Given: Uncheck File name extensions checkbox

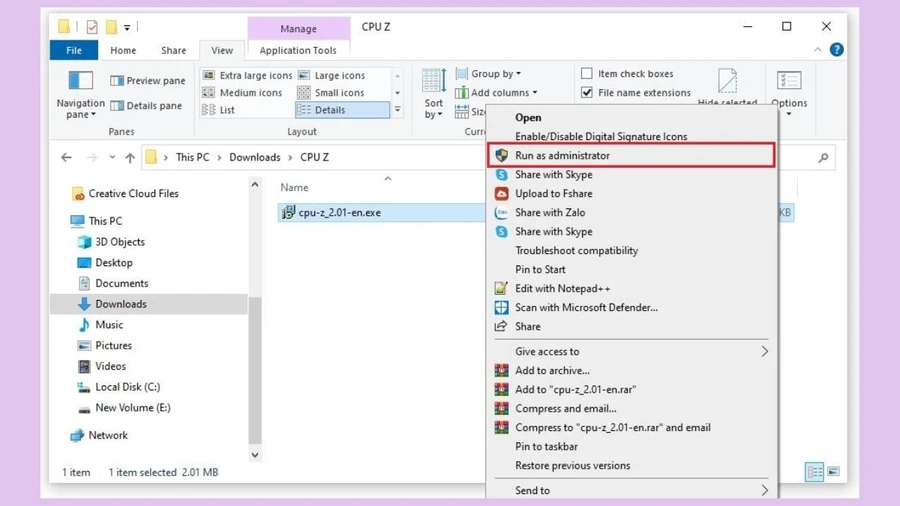Looking at the screenshot, I should click(x=587, y=92).
